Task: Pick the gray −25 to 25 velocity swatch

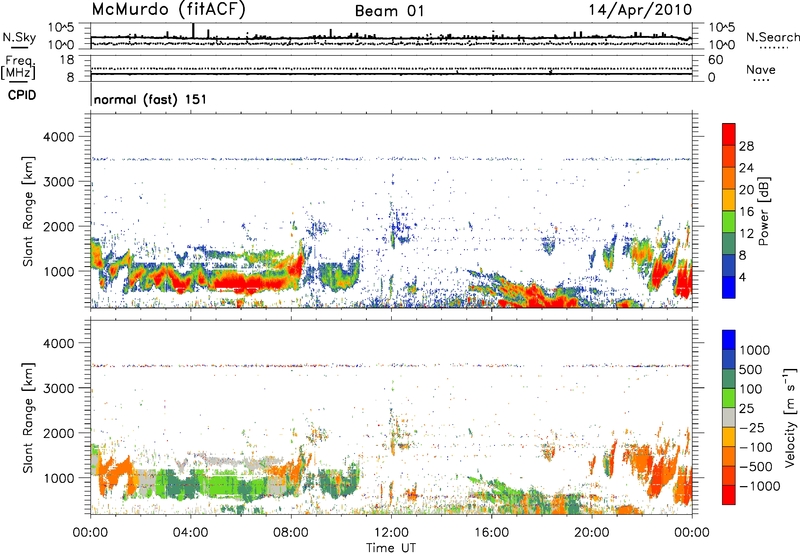Action: point(729,417)
